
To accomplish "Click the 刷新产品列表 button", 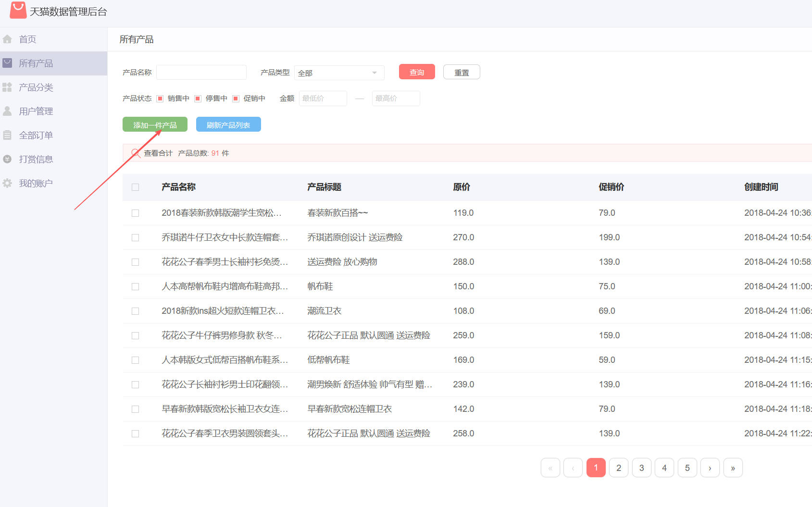I will (228, 124).
